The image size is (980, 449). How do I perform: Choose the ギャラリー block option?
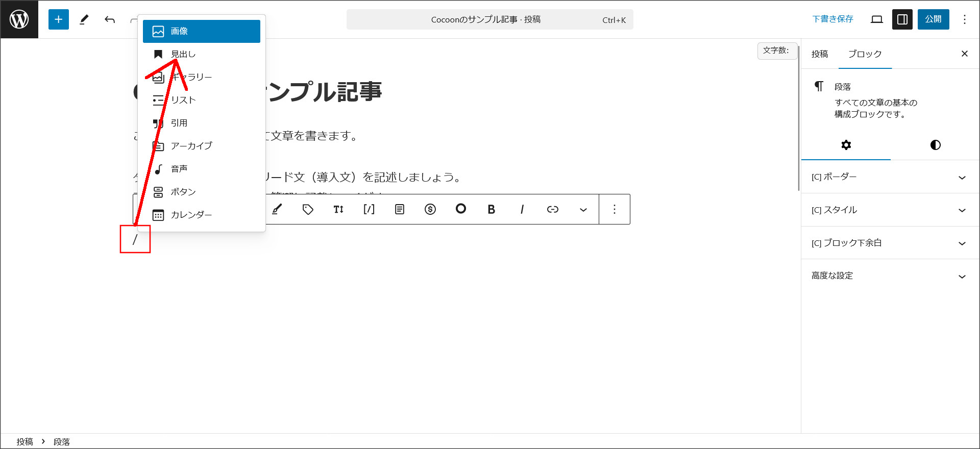pyautogui.click(x=202, y=77)
